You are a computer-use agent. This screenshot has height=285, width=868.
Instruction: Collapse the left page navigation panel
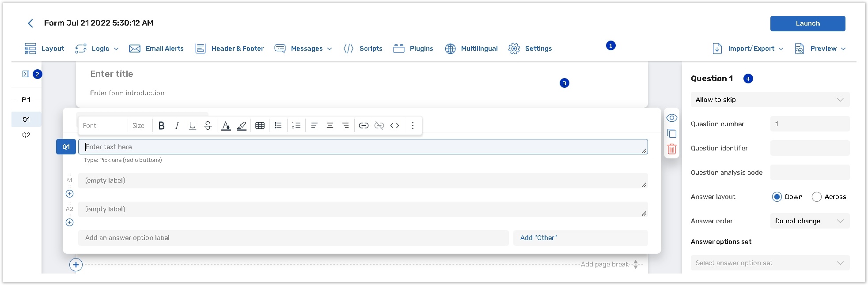click(26, 74)
